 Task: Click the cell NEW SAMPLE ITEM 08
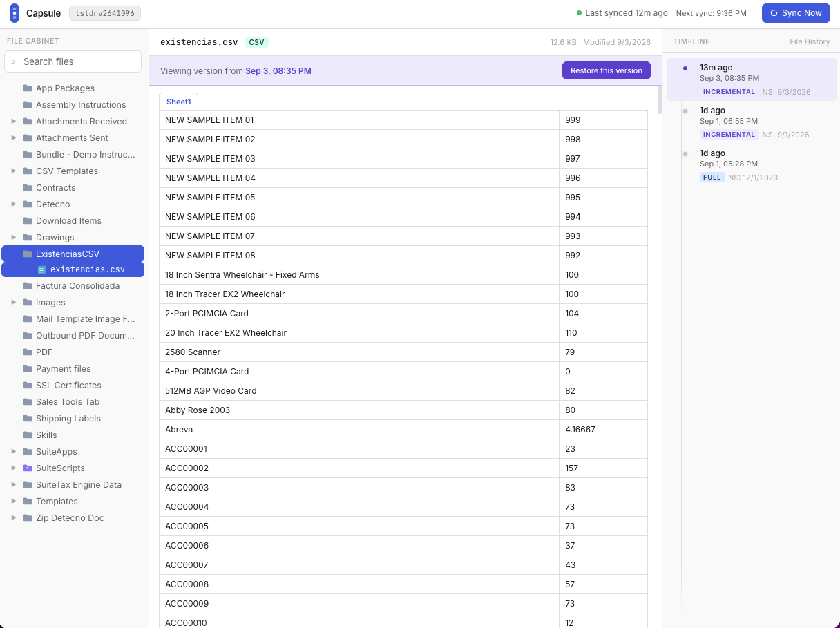(x=359, y=256)
